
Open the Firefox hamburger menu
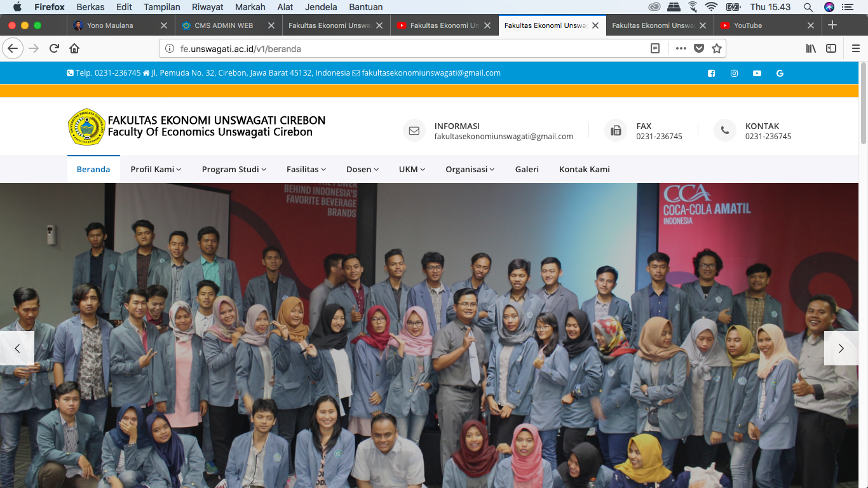[855, 48]
